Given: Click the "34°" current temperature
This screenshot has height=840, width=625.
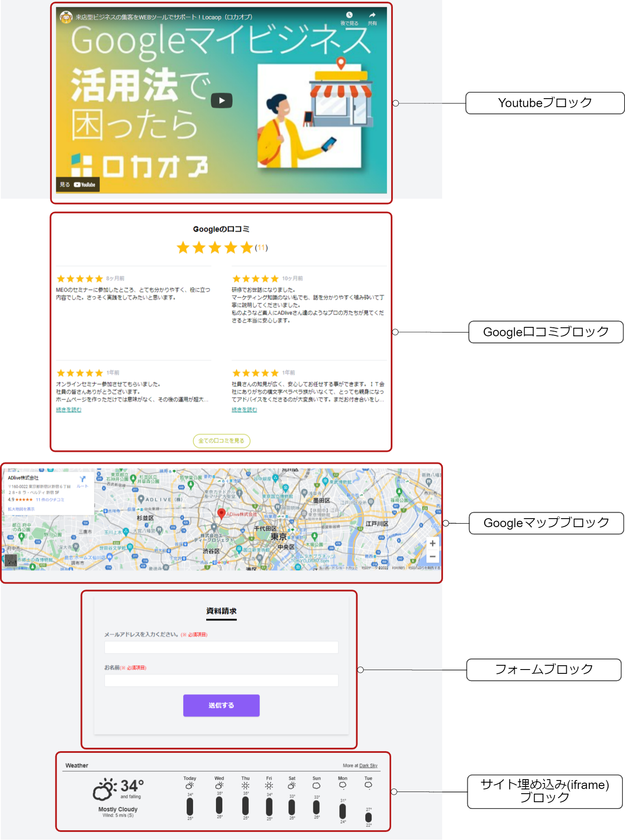Looking at the screenshot, I should point(132,786).
